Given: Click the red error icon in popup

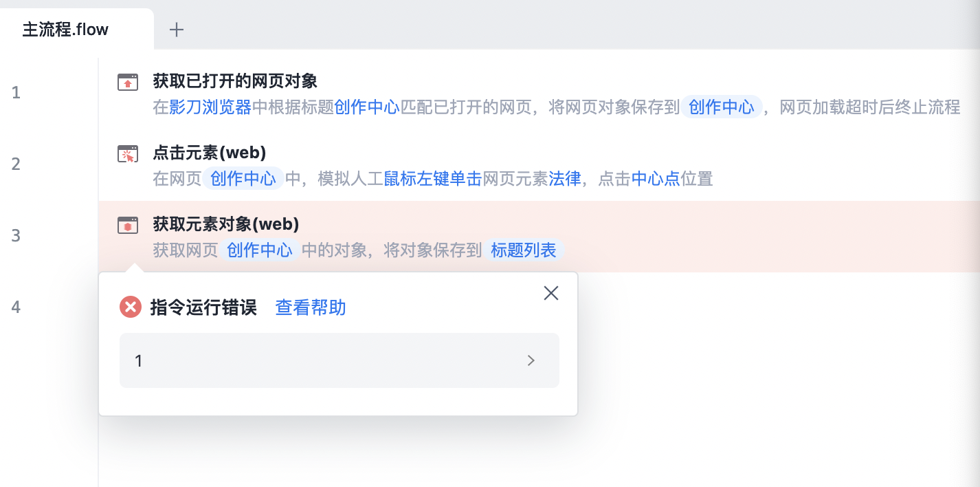Looking at the screenshot, I should (x=131, y=307).
